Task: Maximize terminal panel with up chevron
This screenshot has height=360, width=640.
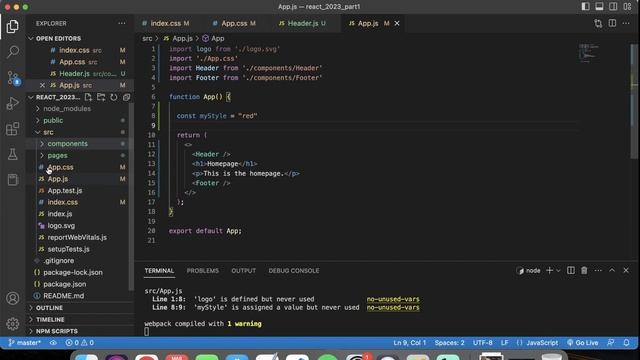Action: (x=612, y=270)
